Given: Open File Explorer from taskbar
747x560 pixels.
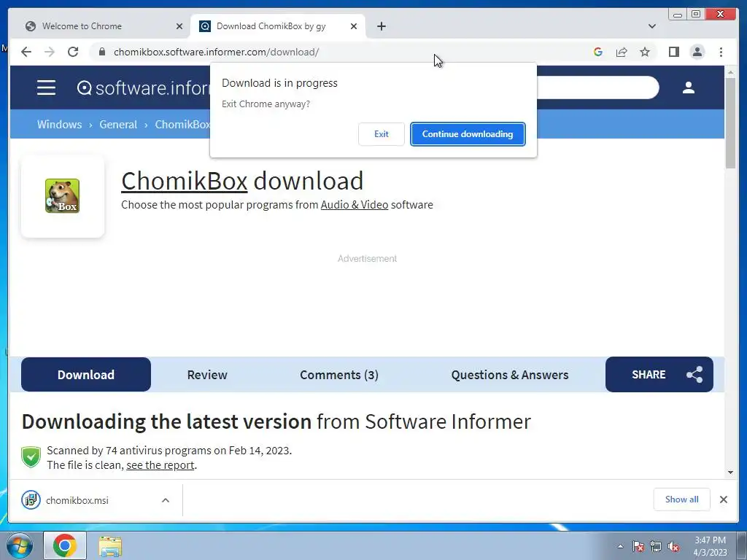Looking at the screenshot, I should tap(110, 546).
